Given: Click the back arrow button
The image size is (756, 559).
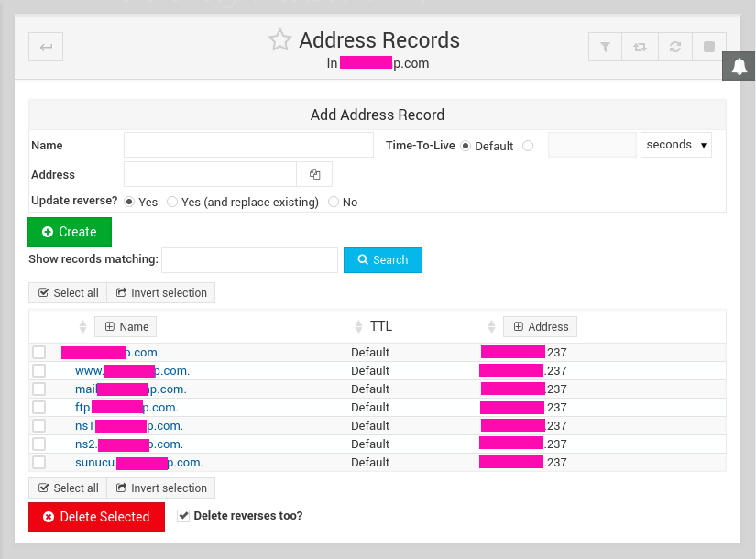Looking at the screenshot, I should [x=46, y=47].
